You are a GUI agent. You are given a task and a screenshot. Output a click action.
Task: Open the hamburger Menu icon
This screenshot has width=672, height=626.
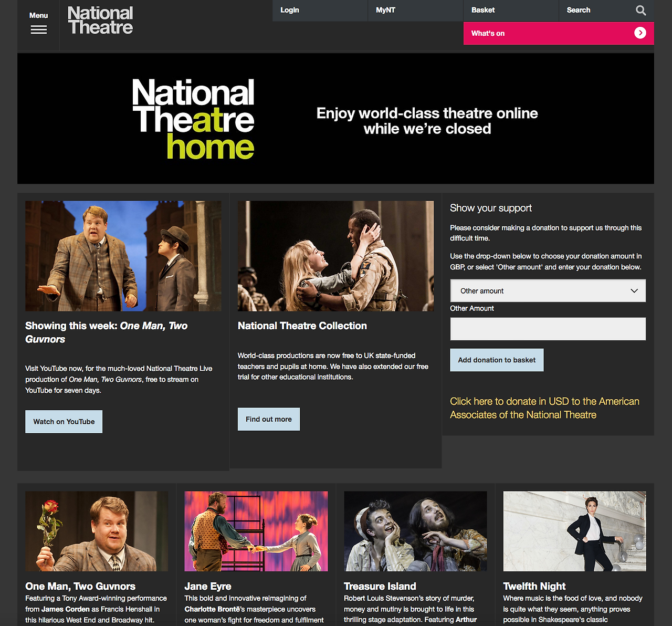coord(38,29)
